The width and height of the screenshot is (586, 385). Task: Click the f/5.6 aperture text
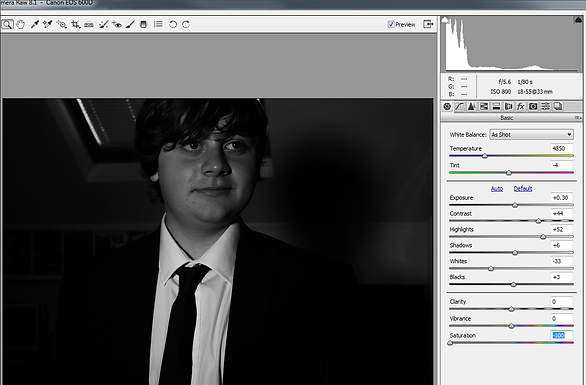coord(505,81)
